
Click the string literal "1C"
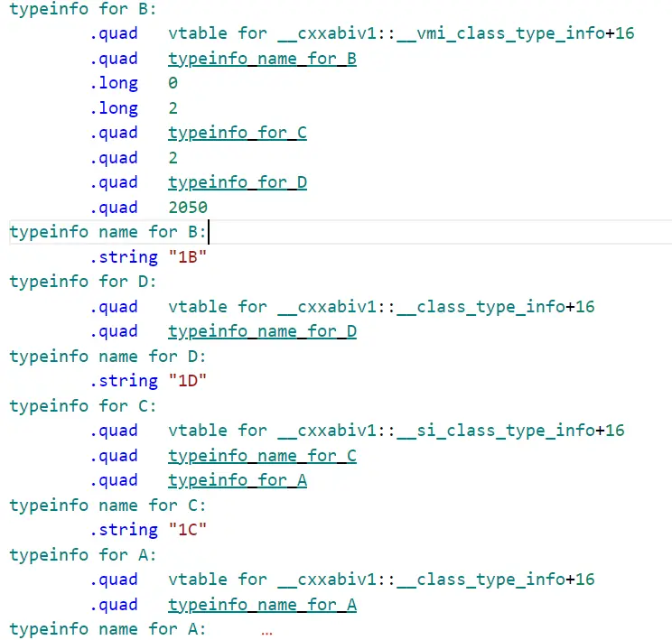[188, 530]
